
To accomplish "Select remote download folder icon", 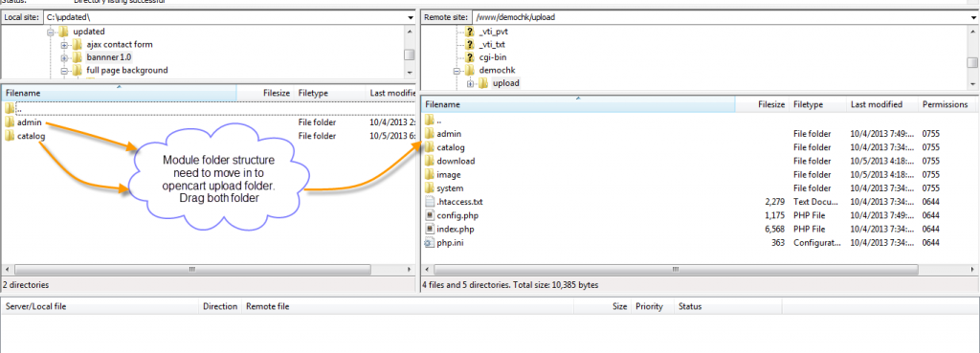I will (x=430, y=161).
